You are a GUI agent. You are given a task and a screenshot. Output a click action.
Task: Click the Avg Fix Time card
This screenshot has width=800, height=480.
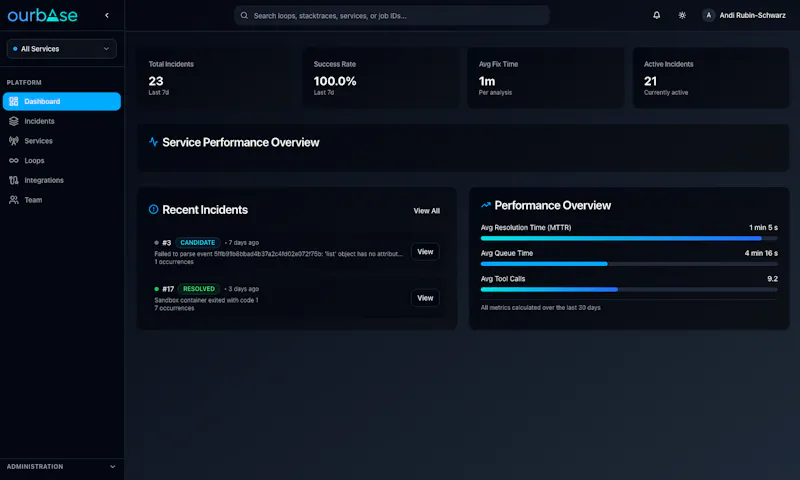(545, 78)
